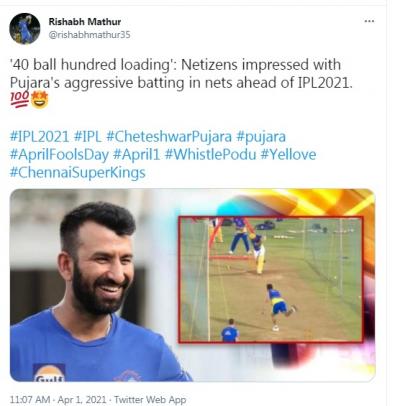Select the #Yellove hashtag

click(x=288, y=155)
